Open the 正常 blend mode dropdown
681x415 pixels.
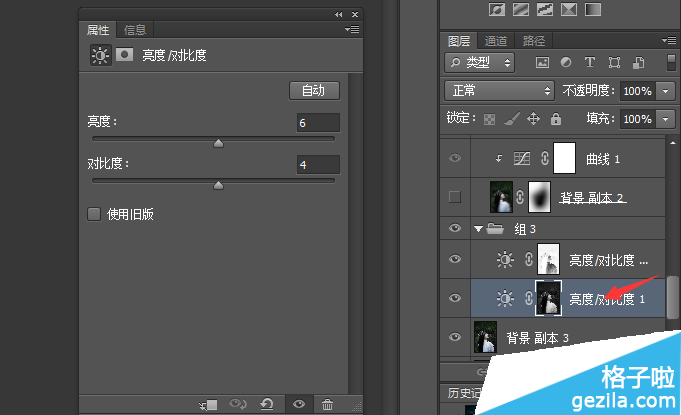point(499,90)
